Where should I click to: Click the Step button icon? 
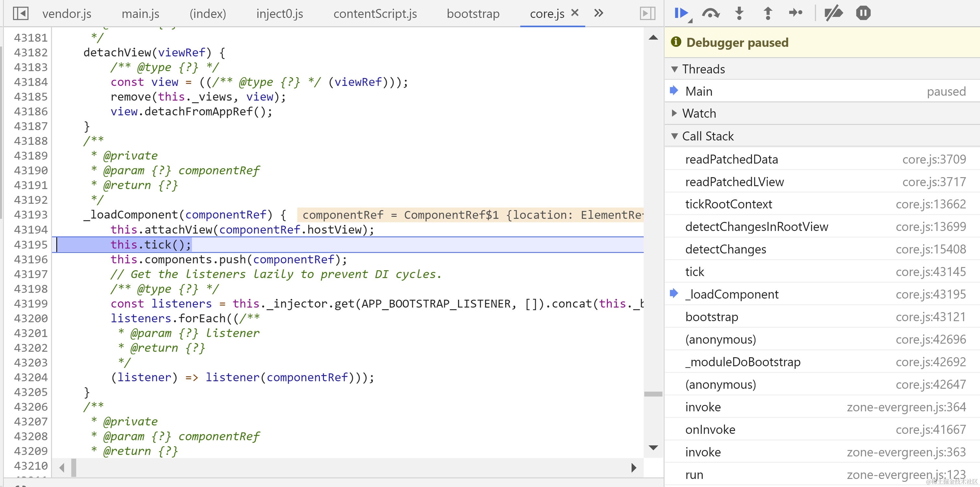(x=796, y=13)
